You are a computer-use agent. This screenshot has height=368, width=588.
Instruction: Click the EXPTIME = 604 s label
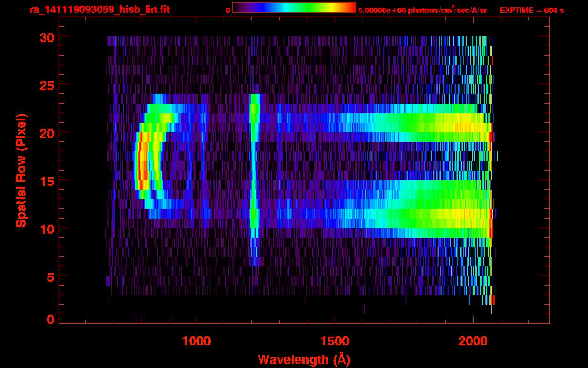click(531, 10)
